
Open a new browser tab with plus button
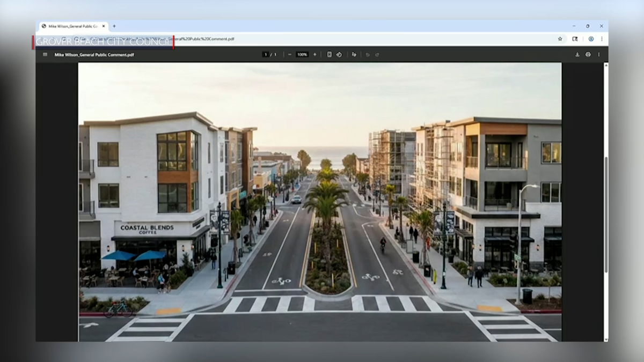(114, 25)
